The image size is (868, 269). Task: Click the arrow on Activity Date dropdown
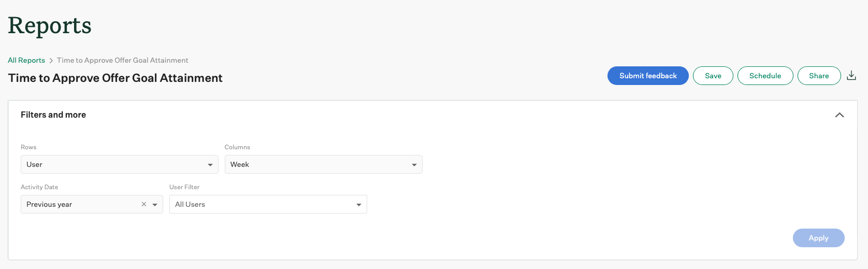point(155,205)
